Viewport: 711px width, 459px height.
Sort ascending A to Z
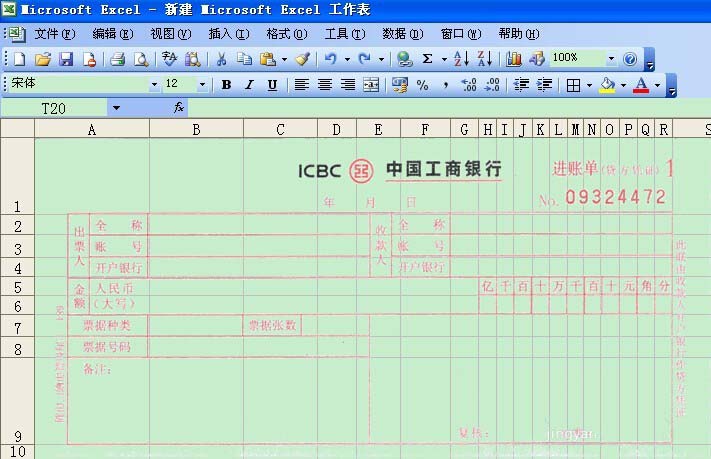point(461,59)
